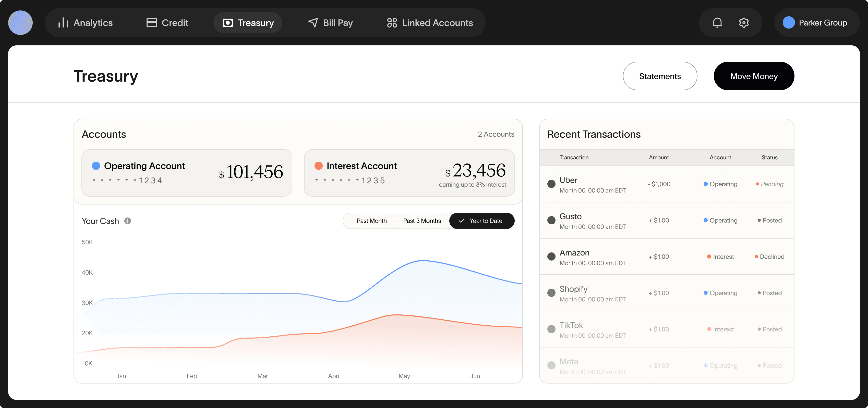Open the Interest Account card
The image size is (868, 408).
pos(409,173)
